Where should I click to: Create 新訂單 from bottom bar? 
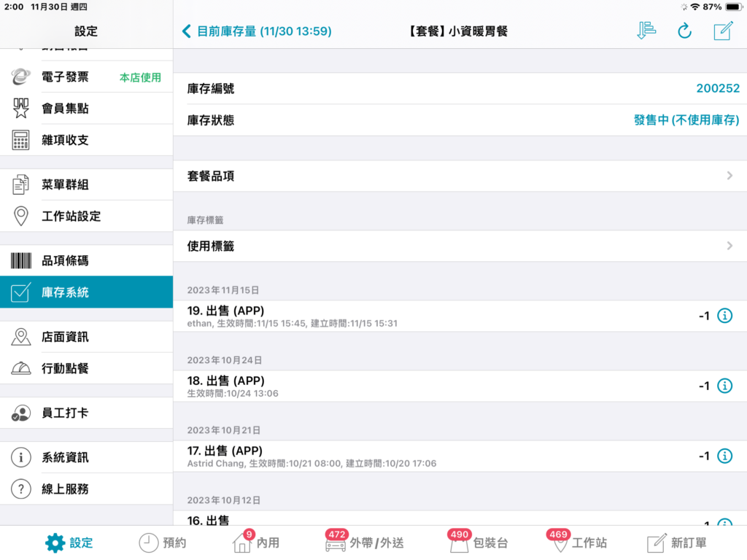pos(676,542)
